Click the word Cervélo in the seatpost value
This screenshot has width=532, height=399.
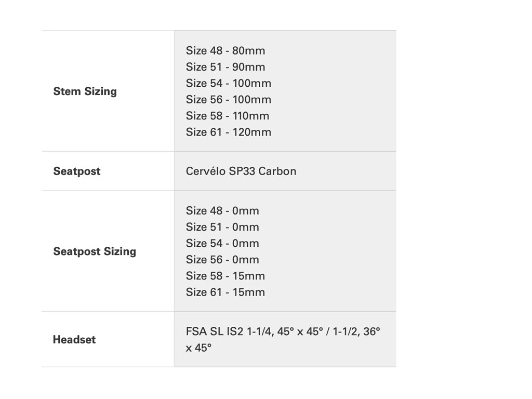[206, 171]
